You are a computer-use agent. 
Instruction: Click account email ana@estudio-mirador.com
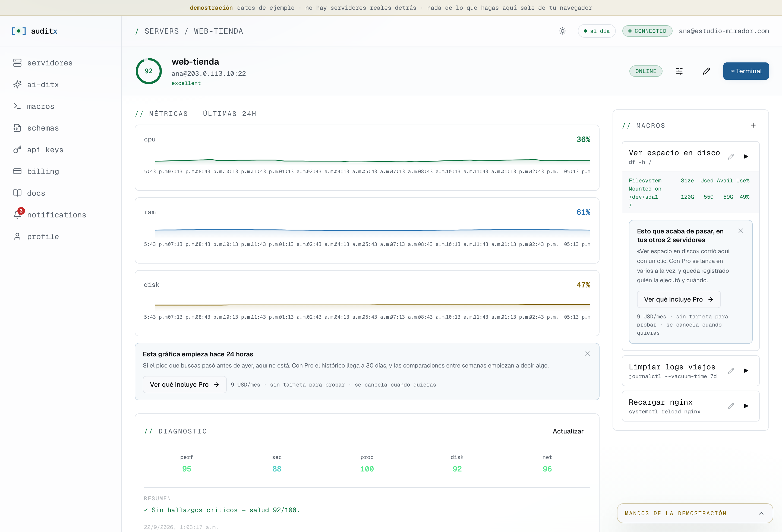point(724,31)
